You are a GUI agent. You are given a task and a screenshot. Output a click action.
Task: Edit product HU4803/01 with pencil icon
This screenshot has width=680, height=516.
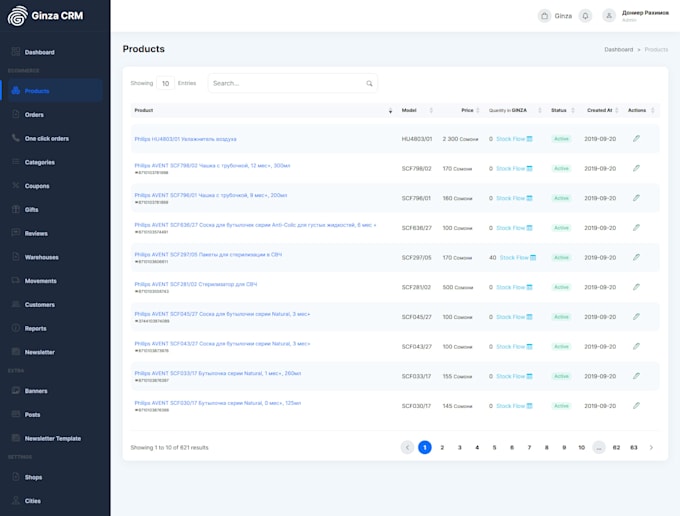(x=636, y=139)
